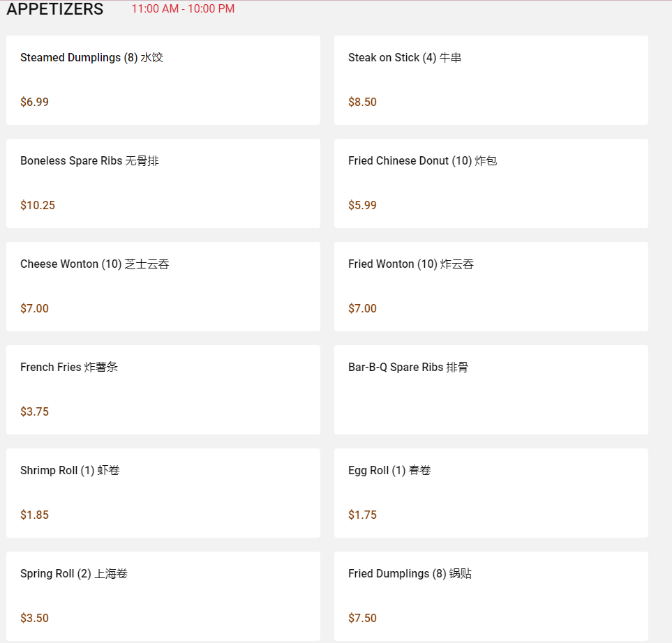
Task: Click the $10.25 price on Boneless Spare Ribs
Action: (38, 206)
